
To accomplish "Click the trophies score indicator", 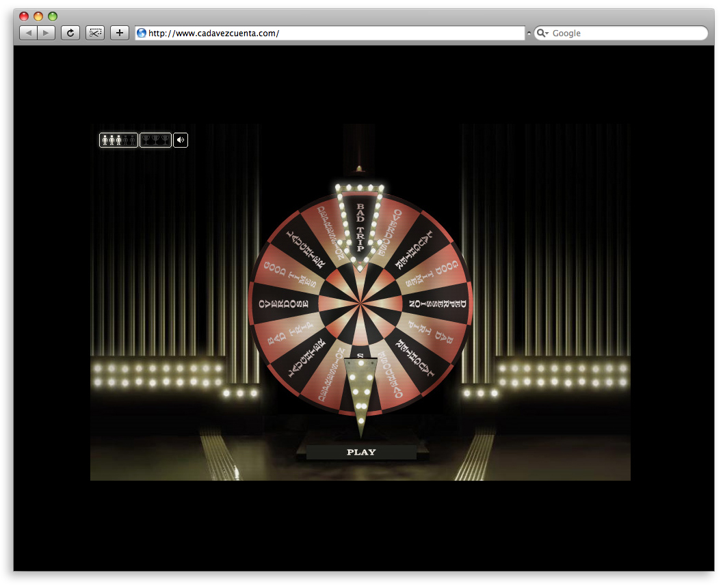I will (155, 140).
